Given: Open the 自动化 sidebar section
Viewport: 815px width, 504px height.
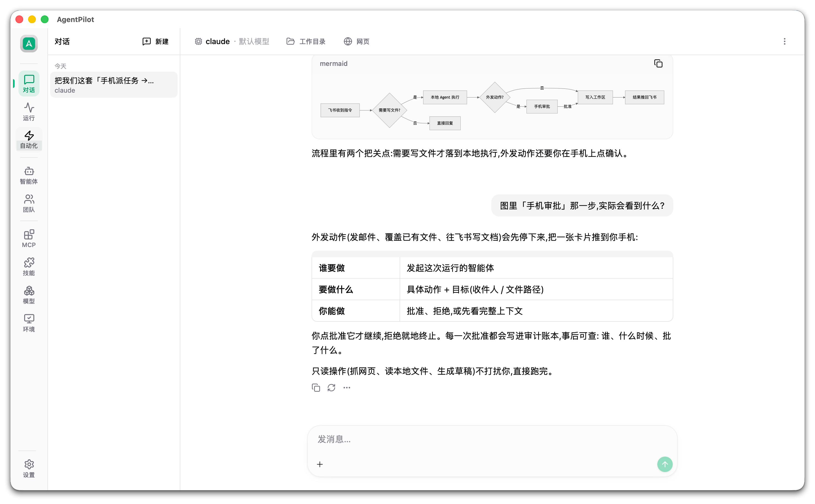Looking at the screenshot, I should coord(29,139).
